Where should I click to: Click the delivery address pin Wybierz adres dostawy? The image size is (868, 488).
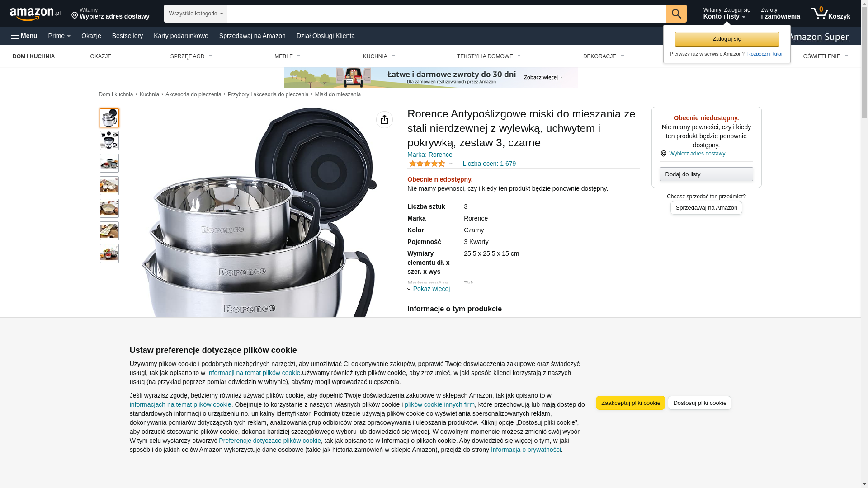[110, 14]
